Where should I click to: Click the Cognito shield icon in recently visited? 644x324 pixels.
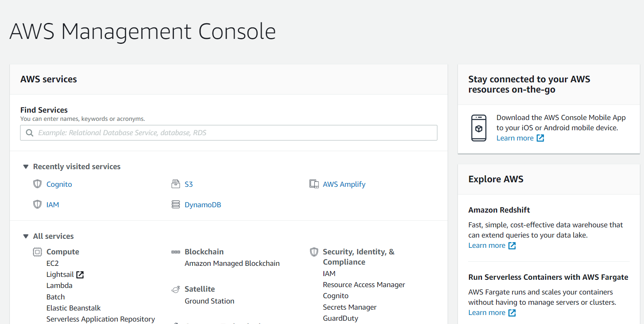(x=37, y=184)
